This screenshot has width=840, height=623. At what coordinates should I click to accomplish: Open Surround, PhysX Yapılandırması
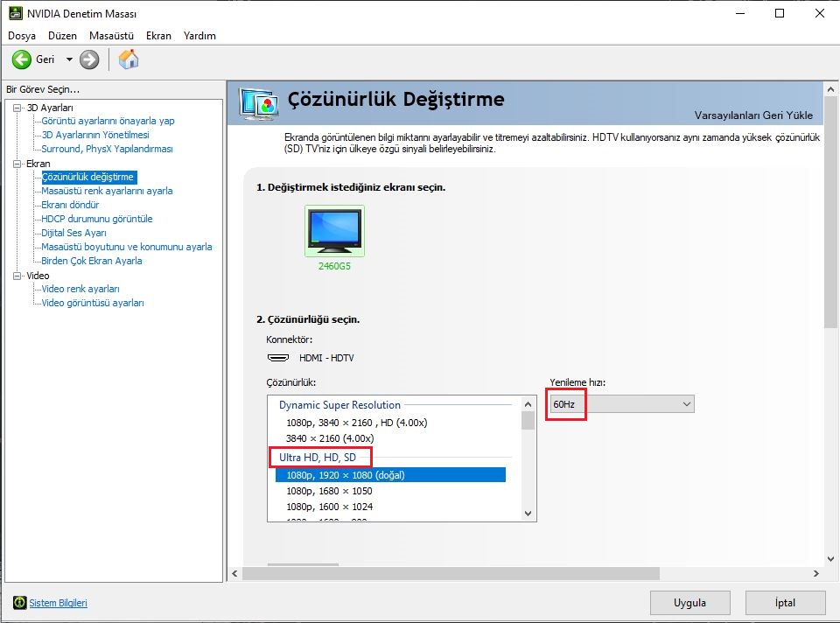coord(107,149)
